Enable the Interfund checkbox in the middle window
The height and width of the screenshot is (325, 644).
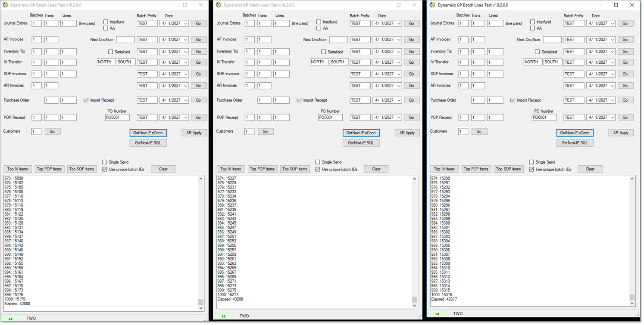coord(319,22)
